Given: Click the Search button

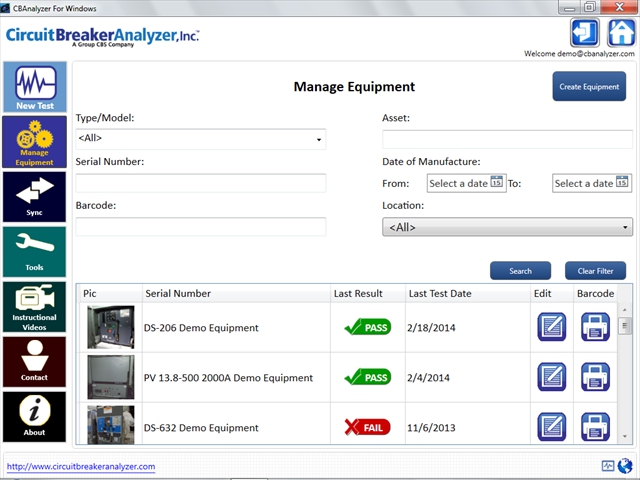Looking at the screenshot, I should pyautogui.click(x=520, y=271).
